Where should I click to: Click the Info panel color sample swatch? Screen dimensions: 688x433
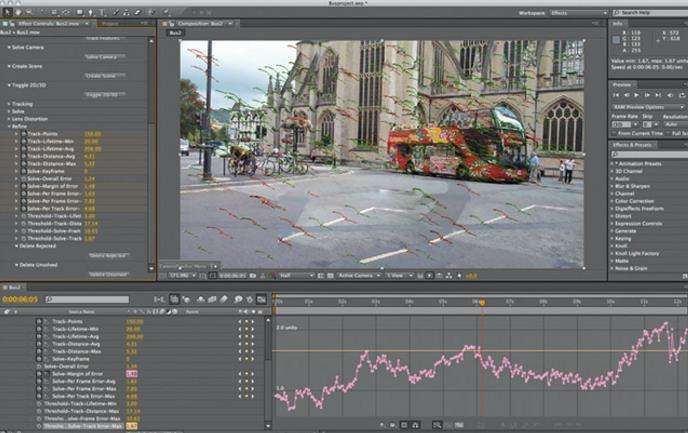(616, 40)
